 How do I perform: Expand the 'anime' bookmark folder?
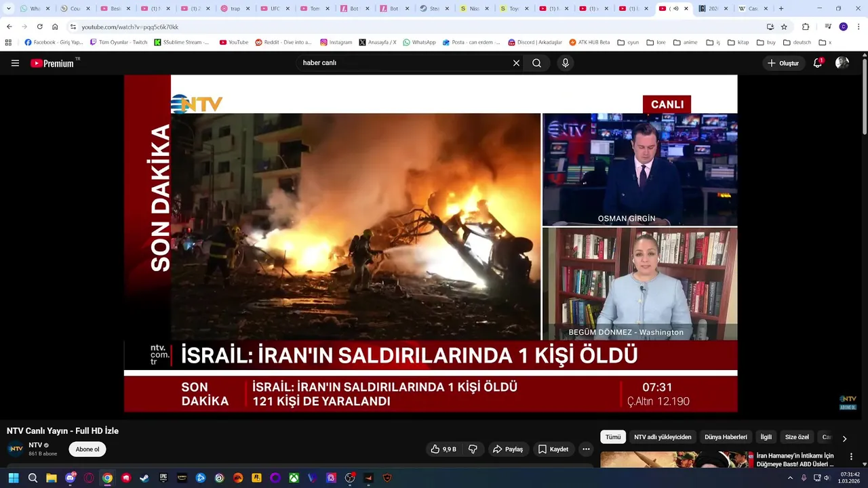click(686, 42)
